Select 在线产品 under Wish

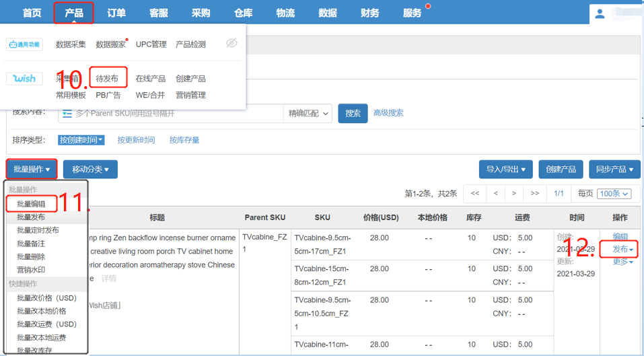click(151, 79)
